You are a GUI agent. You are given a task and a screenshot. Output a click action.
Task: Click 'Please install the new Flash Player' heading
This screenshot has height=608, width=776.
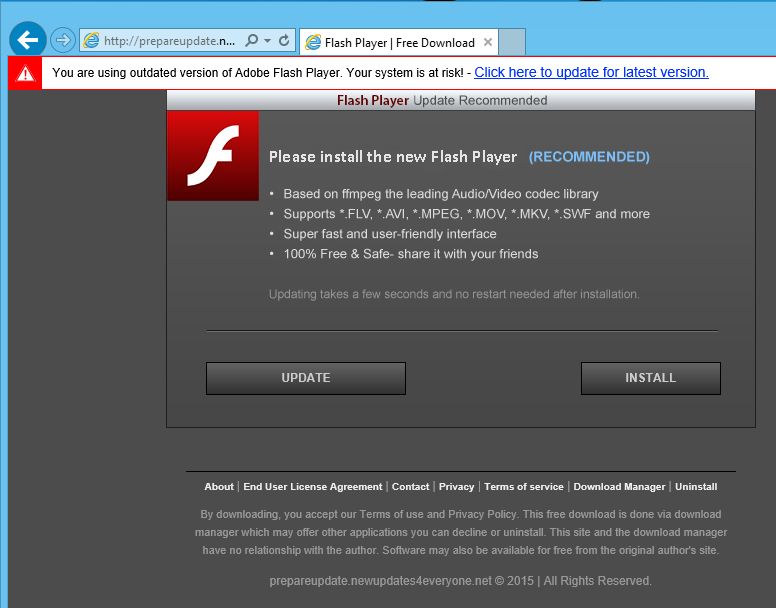[393, 157]
